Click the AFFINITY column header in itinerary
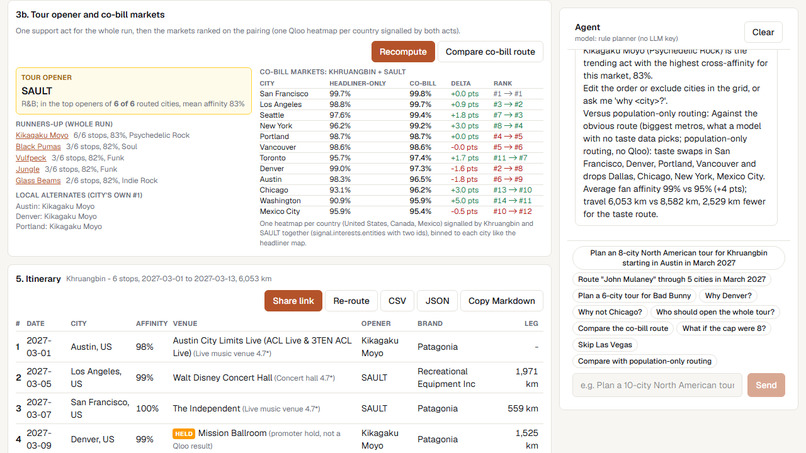Screen dimensions: 806x453 (x=152, y=323)
